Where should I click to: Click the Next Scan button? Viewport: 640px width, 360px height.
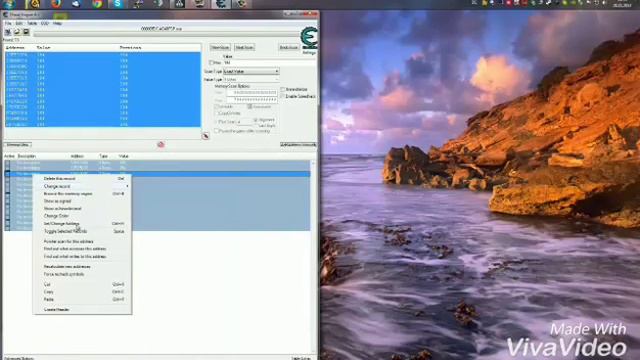(x=244, y=47)
